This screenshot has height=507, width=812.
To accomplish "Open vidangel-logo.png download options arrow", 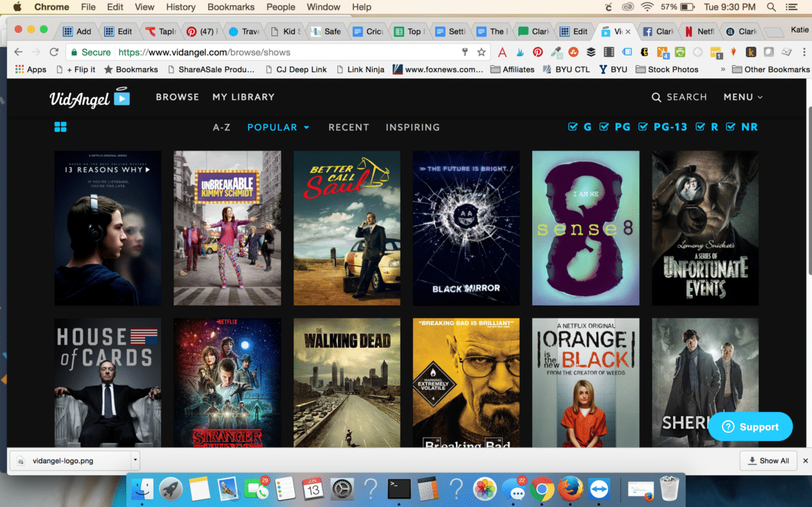I will (x=135, y=459).
